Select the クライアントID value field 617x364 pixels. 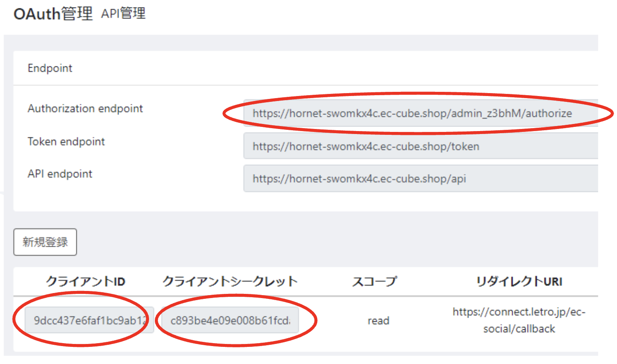(x=89, y=319)
